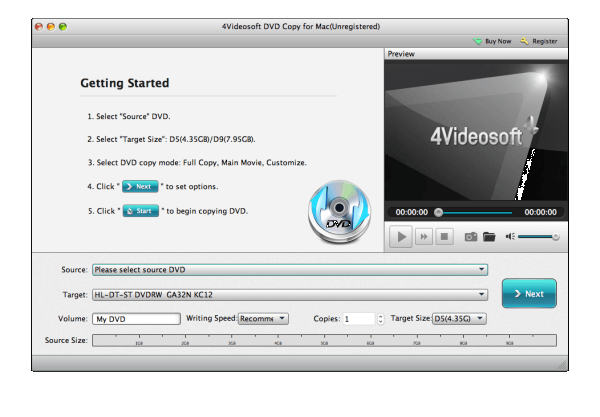The image size is (600, 417).
Task: Open the snapshot folder icon
Action: click(x=489, y=237)
